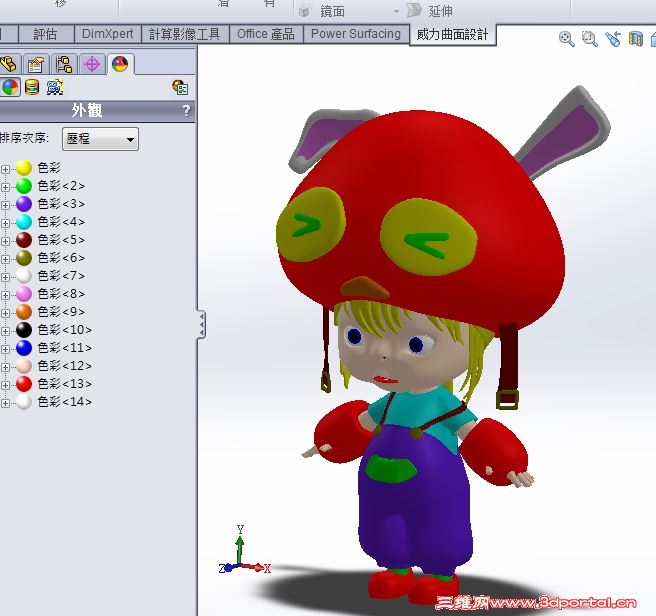The height and width of the screenshot is (616, 656).
Task: Expand the yellow 色彩 appearance node
Action: tap(5, 169)
